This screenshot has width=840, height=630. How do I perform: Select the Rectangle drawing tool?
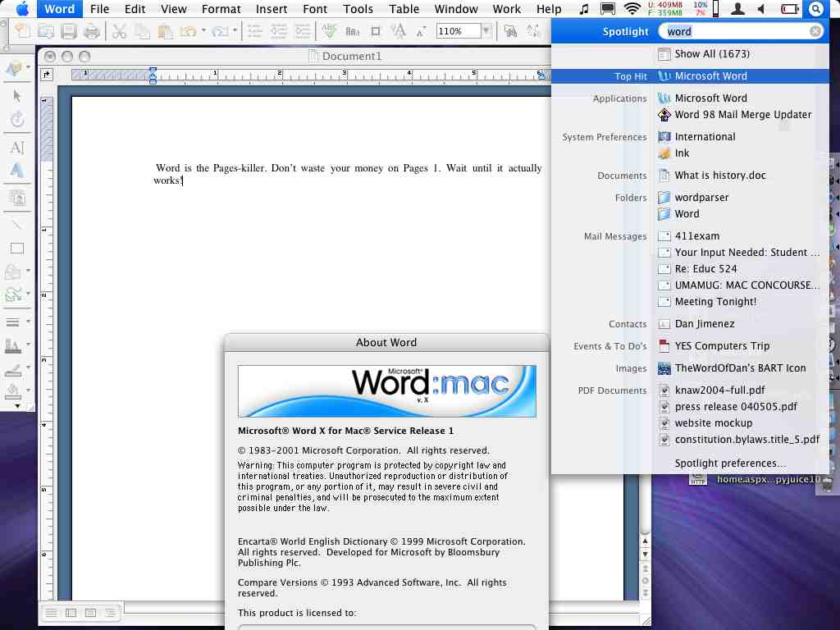click(x=16, y=249)
